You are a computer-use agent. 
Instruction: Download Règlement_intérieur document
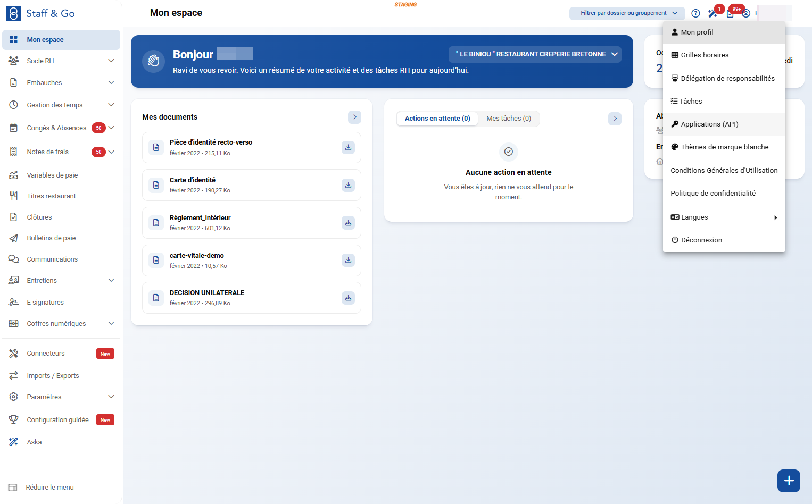tap(348, 223)
